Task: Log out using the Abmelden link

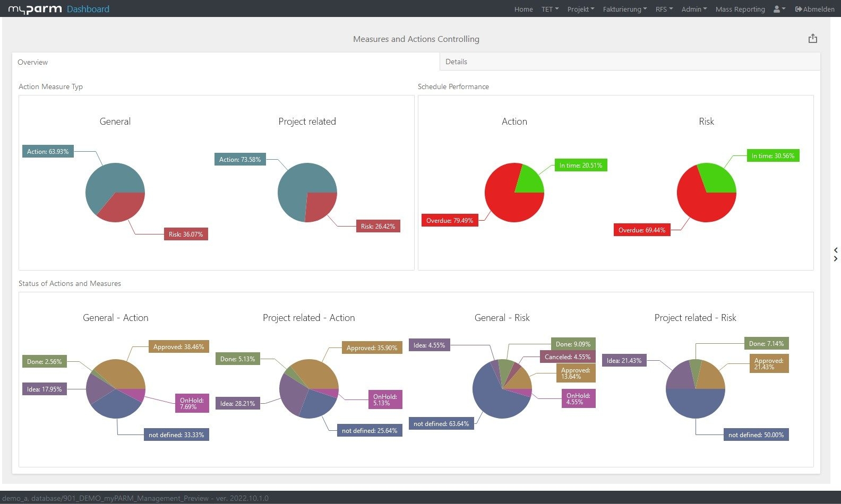Action: click(814, 9)
